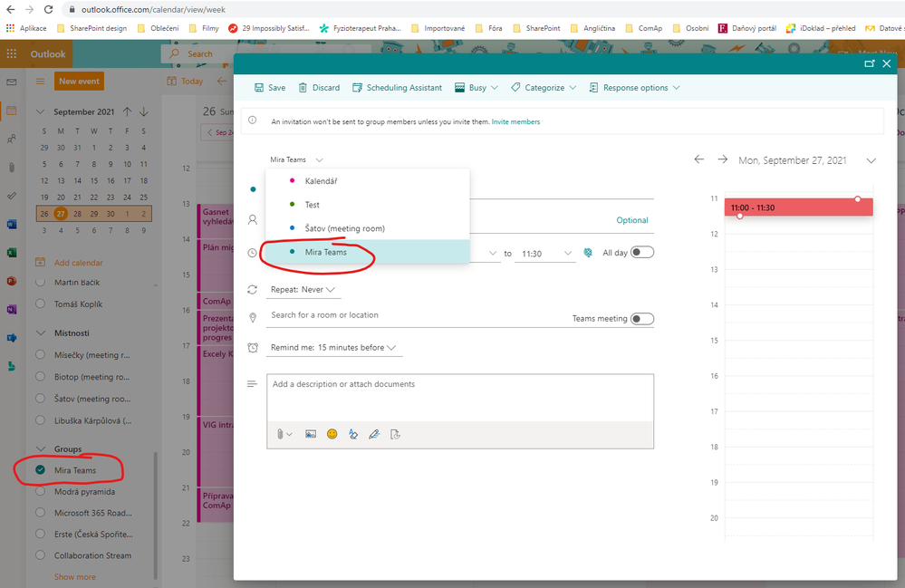Expand date picker chevron next to Mon, September 27

pos(871,160)
